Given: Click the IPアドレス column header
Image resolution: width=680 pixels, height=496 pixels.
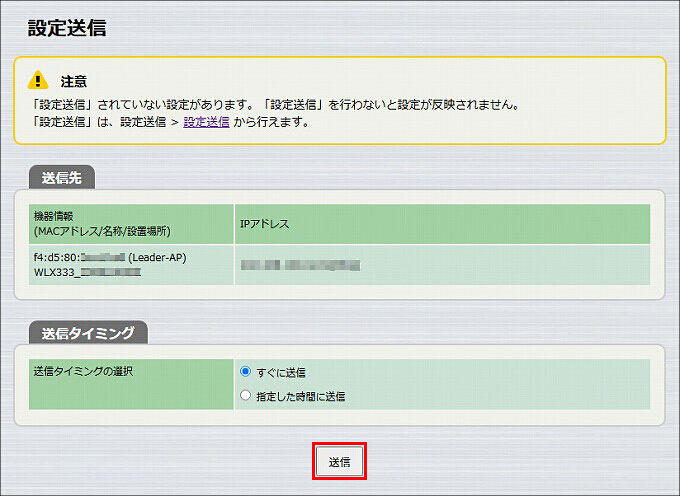Looking at the screenshot, I should pos(442,224).
